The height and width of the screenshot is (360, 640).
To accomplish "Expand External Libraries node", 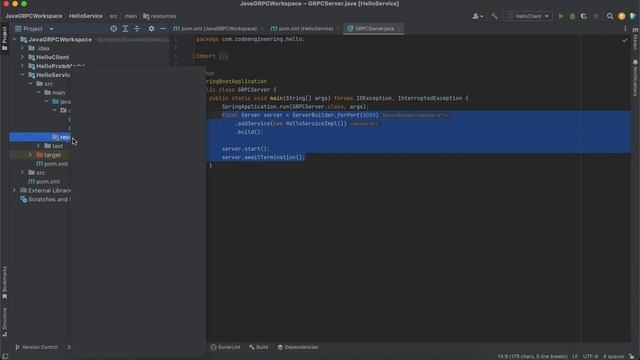I will [x=15, y=190].
